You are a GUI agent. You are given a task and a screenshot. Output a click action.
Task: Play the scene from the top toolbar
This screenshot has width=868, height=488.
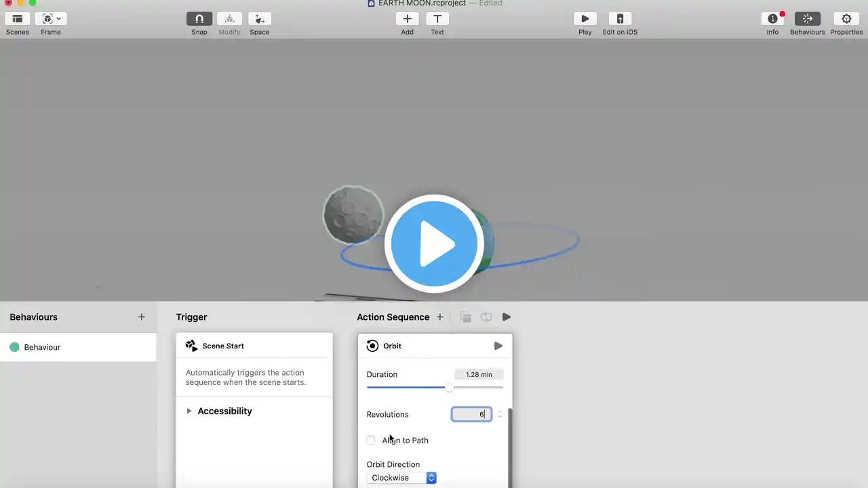(x=585, y=19)
